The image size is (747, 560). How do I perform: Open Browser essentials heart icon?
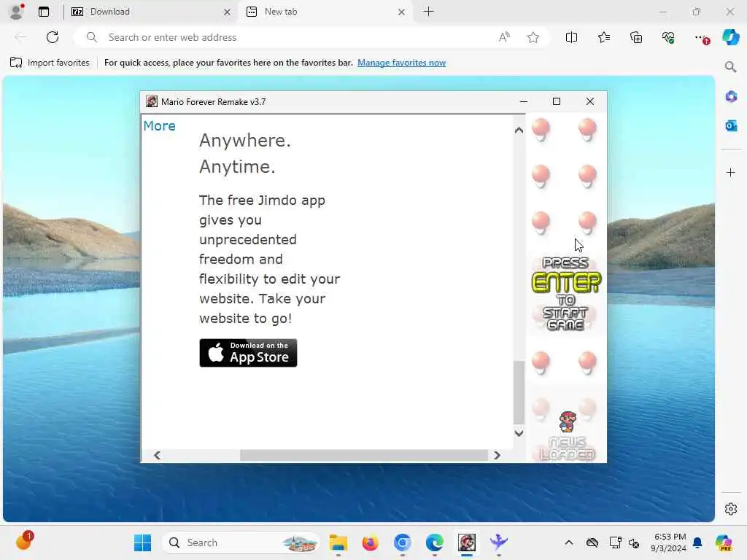coord(668,37)
